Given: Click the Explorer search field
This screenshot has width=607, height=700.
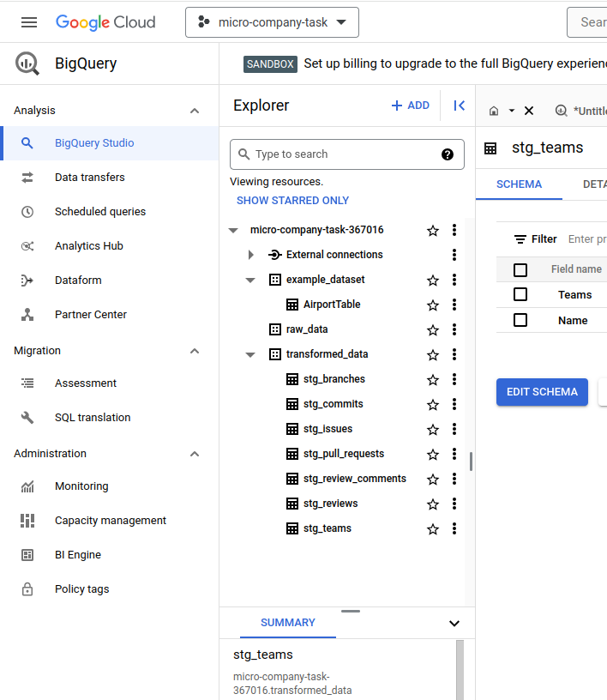Looking at the screenshot, I should pyautogui.click(x=343, y=154).
